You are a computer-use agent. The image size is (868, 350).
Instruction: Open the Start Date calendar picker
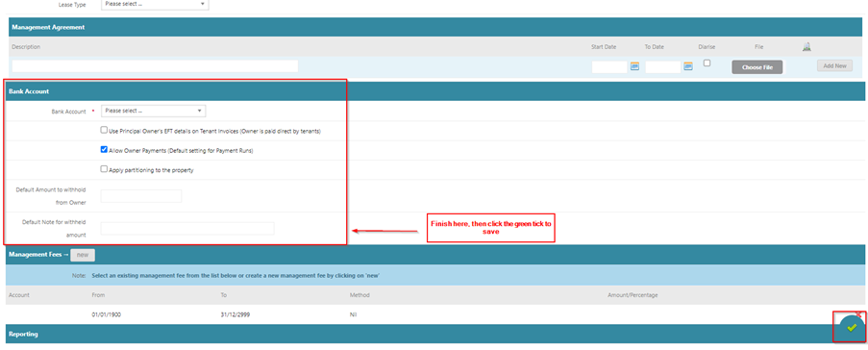click(x=635, y=66)
